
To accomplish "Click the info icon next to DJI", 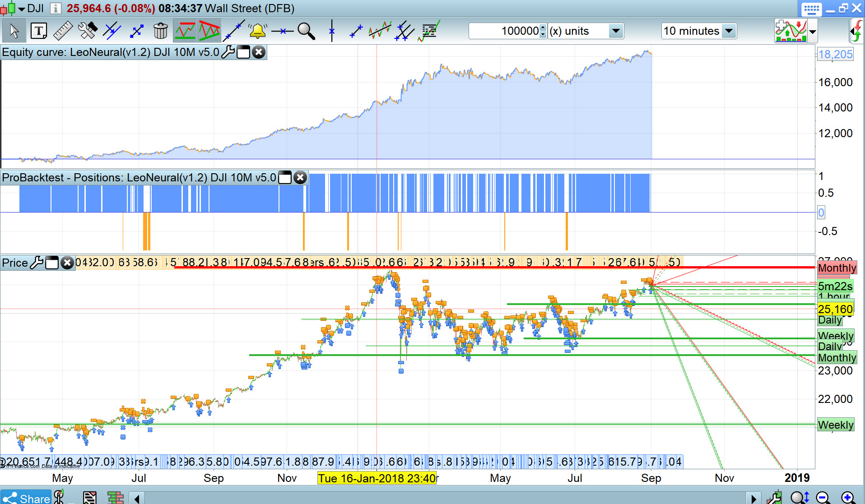I will pos(55,9).
